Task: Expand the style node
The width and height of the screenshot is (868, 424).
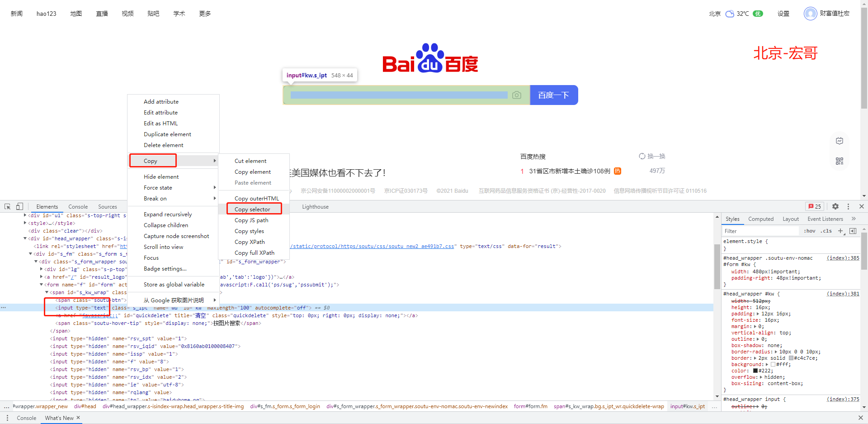Action: [x=25, y=223]
